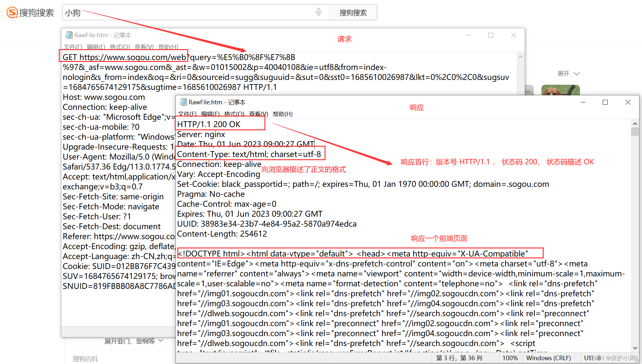Open 编辑(E) menu in back Notepad
Screen dimensions: 642x364
point(96,47)
